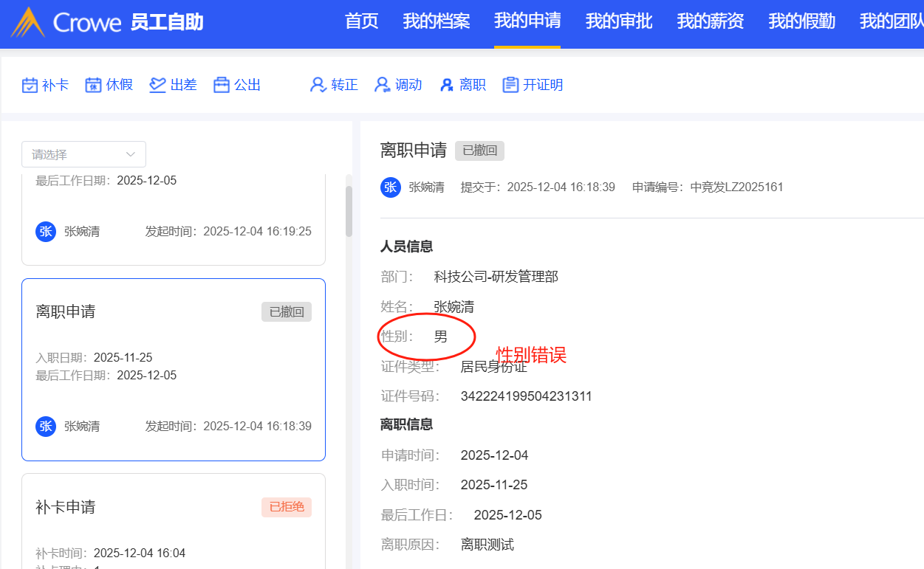This screenshot has height=569, width=924.
Task: Open the 调动 transfer person icon
Action: pos(382,85)
